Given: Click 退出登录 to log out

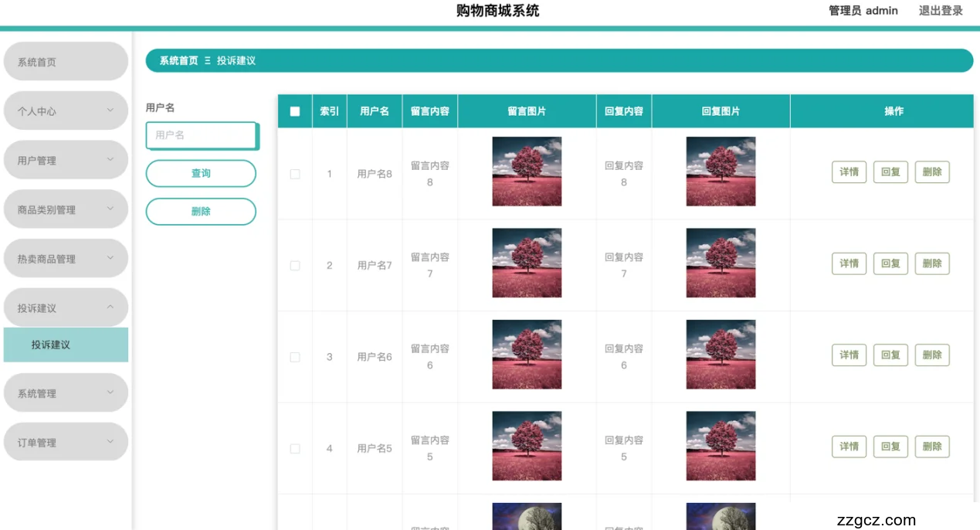Looking at the screenshot, I should tap(941, 11).
